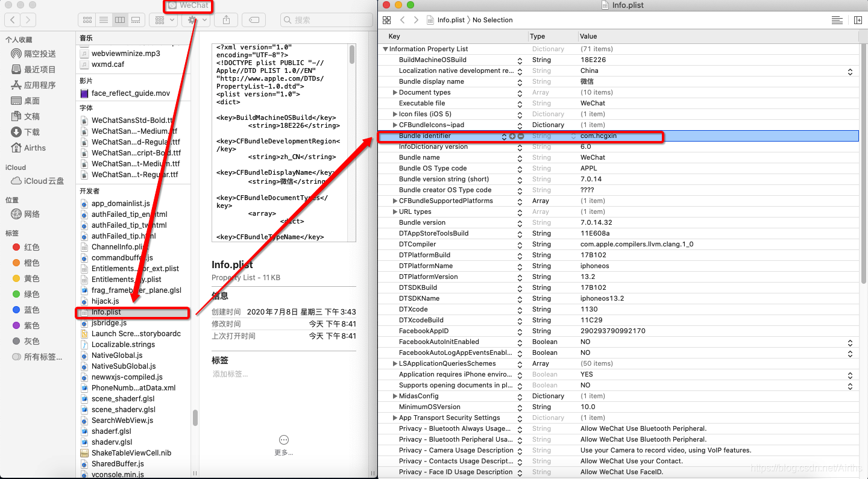868x479 pixels.
Task: Click plus button on Bundle identifier row
Action: click(x=512, y=136)
